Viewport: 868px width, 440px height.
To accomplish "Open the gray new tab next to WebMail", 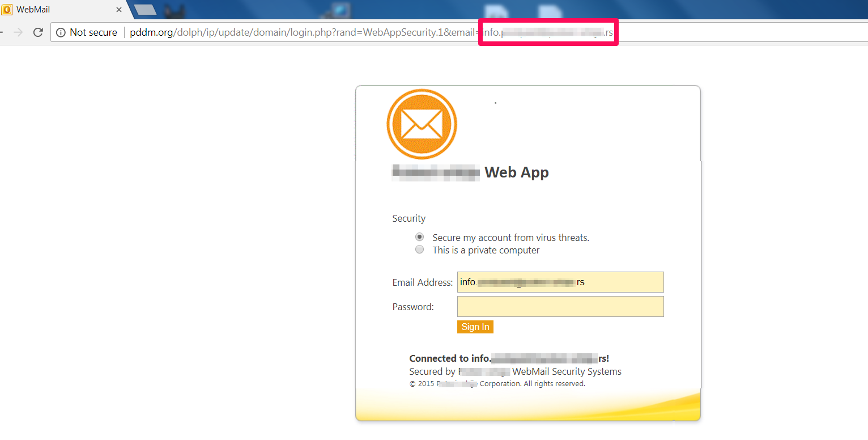I will pos(146,9).
